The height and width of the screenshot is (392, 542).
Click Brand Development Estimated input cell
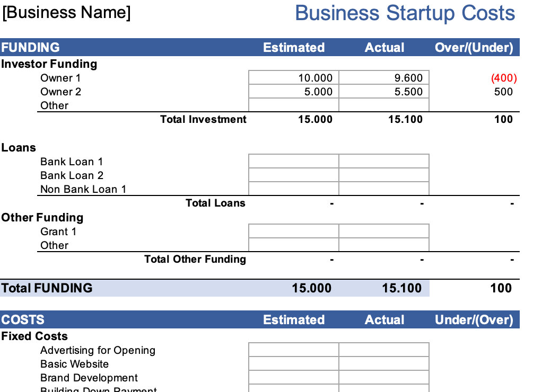[x=293, y=378]
